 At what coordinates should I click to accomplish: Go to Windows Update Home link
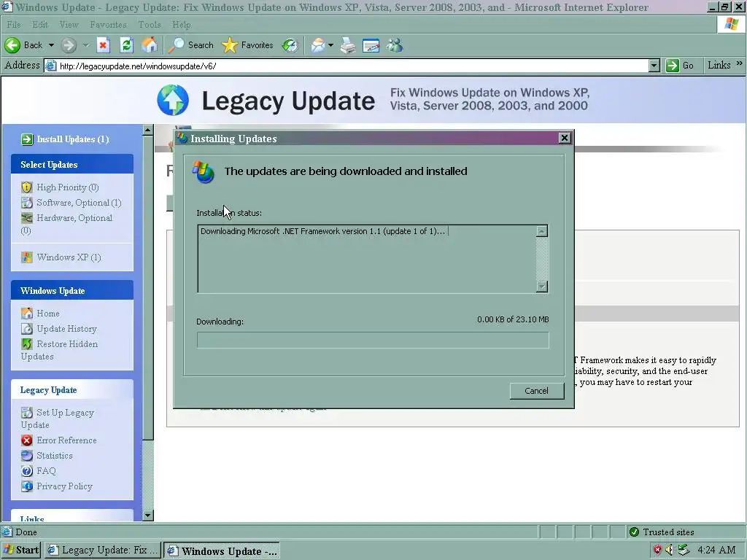(48, 314)
